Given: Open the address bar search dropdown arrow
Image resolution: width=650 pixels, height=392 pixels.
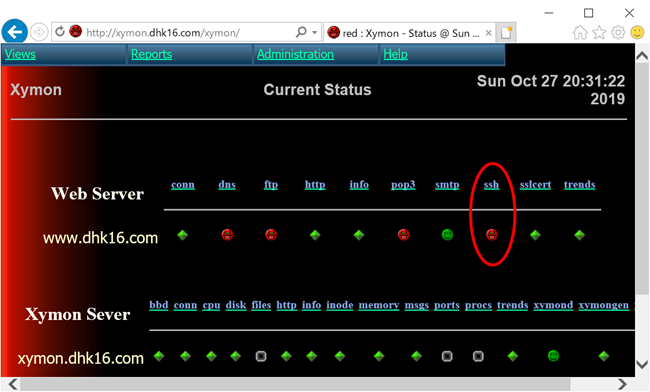Looking at the screenshot, I should click(315, 32).
